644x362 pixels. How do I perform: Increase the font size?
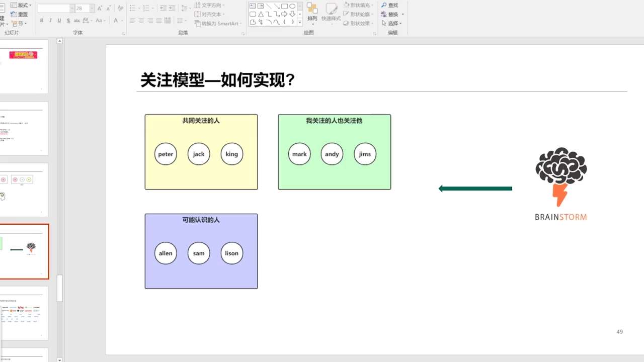(99, 8)
